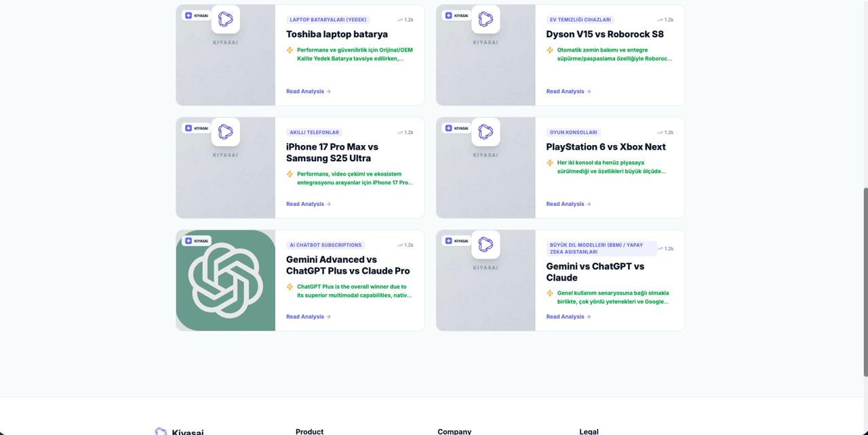This screenshot has width=868, height=435.
Task: Click Read Analysis on Gemini vs ChatGPT vs Claude card
Action: click(568, 316)
